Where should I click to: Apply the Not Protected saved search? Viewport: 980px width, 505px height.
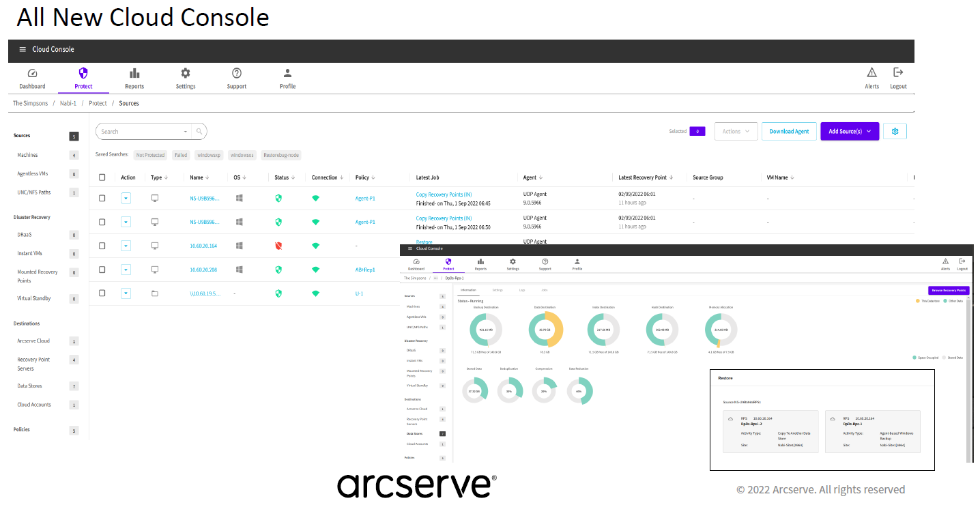coord(150,155)
